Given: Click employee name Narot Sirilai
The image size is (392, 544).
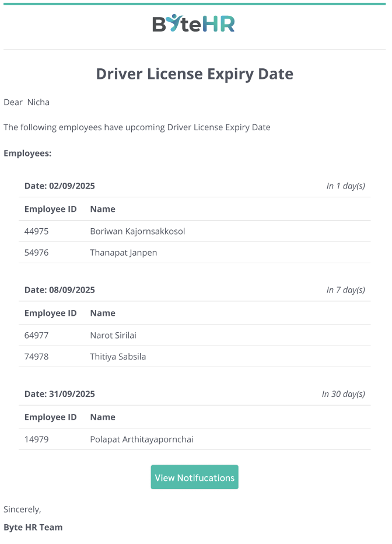Looking at the screenshot, I should (x=113, y=335).
